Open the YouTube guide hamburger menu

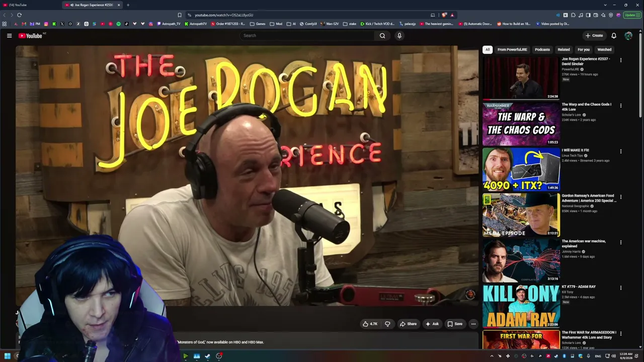click(9, 36)
